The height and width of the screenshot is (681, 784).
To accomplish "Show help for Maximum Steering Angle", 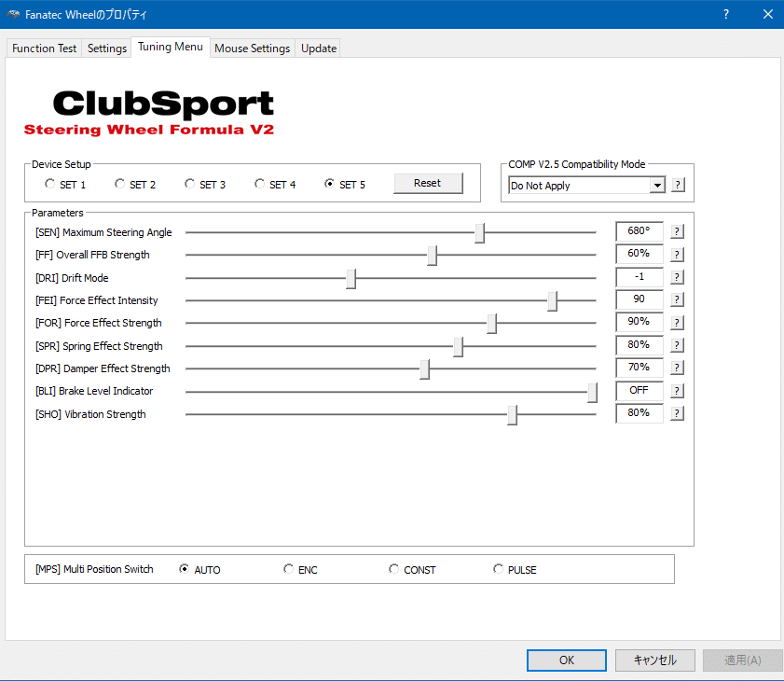I will pos(677,231).
